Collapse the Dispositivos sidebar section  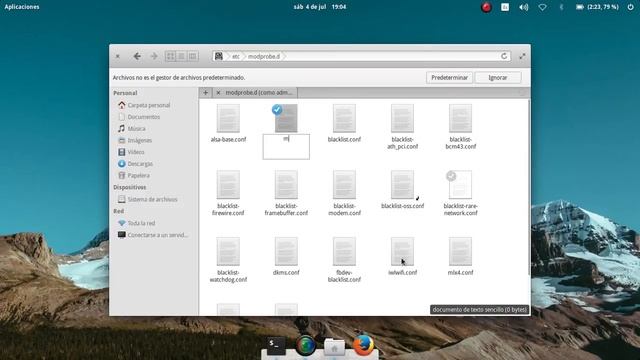[x=130, y=187]
